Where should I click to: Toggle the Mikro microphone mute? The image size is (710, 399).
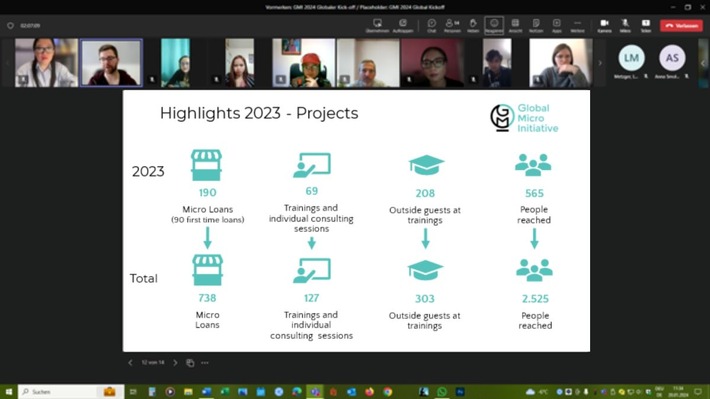coord(625,25)
